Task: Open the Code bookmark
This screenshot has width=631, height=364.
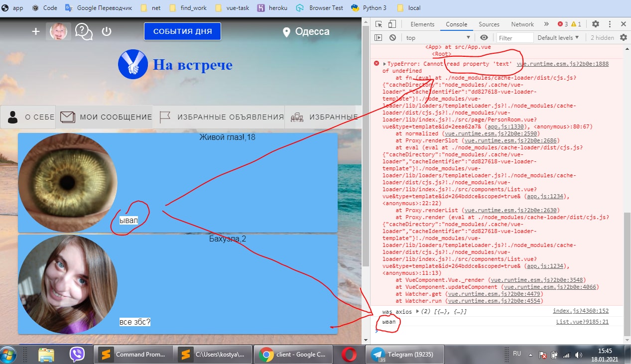Action: (x=44, y=7)
